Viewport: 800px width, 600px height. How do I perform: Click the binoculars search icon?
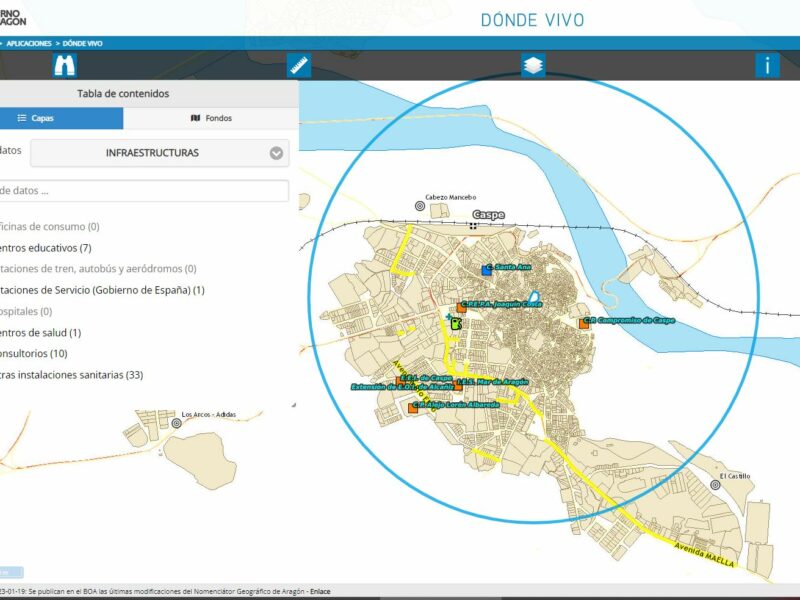click(65, 66)
